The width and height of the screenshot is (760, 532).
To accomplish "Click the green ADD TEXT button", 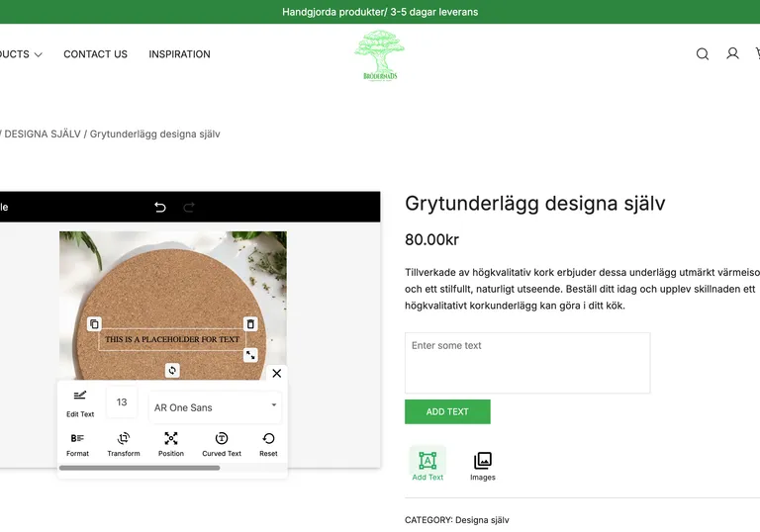I will [x=447, y=411].
